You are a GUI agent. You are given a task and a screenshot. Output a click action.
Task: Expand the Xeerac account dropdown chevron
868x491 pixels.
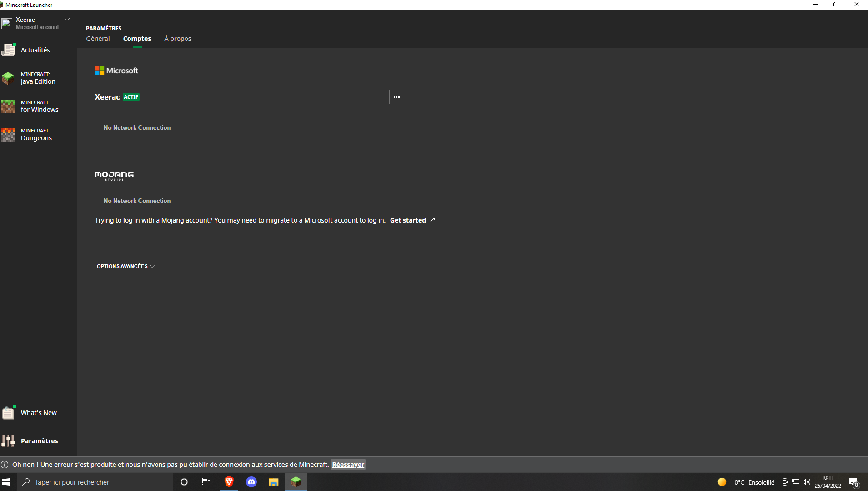pos(67,20)
